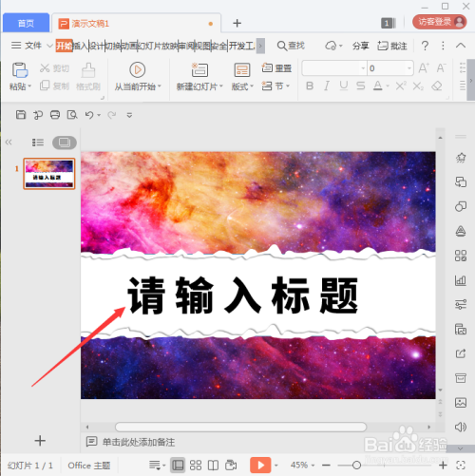The height and width of the screenshot is (476, 475).
Task: Click the zoom slider handle
Action: [356, 465]
